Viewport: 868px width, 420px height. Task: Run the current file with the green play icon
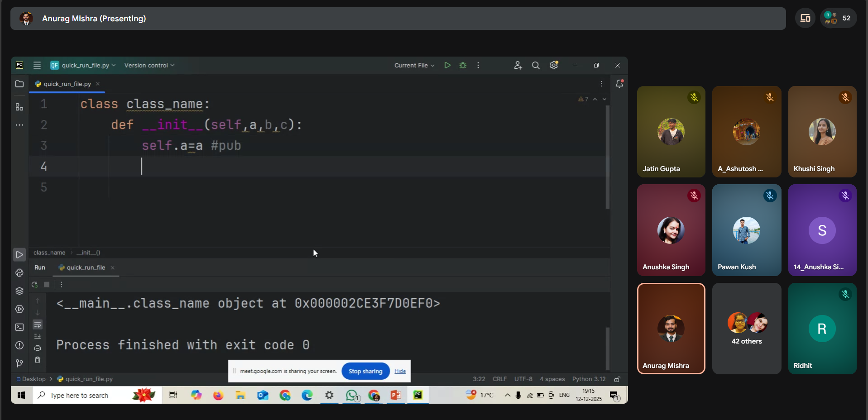tap(447, 65)
